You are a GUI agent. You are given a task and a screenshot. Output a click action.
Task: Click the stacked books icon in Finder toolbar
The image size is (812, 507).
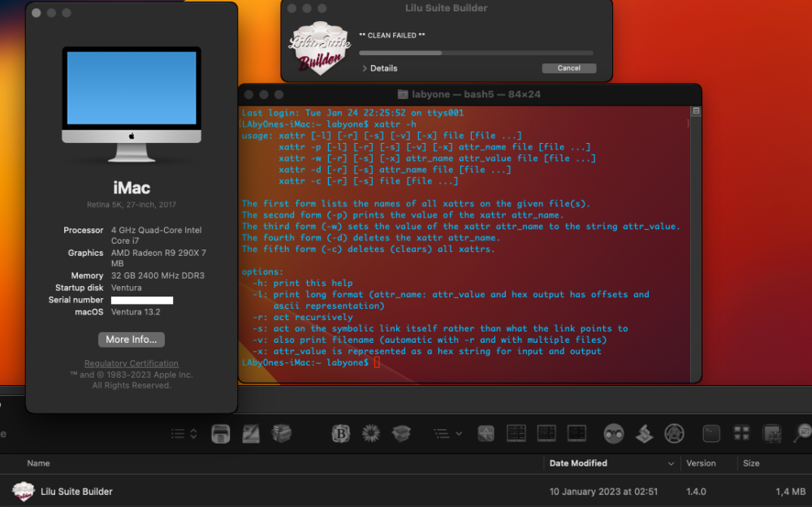coord(281,433)
